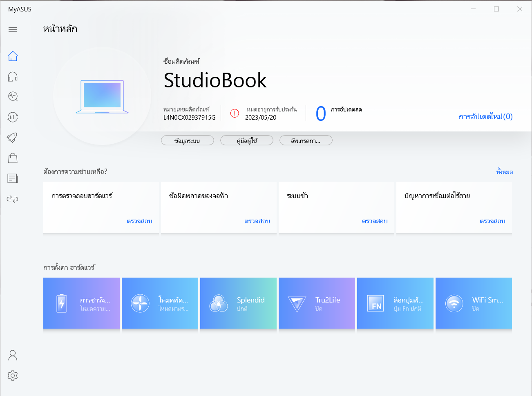The image size is (532, 396).
Task: Open the news document sidebar icon
Action: pyautogui.click(x=13, y=178)
